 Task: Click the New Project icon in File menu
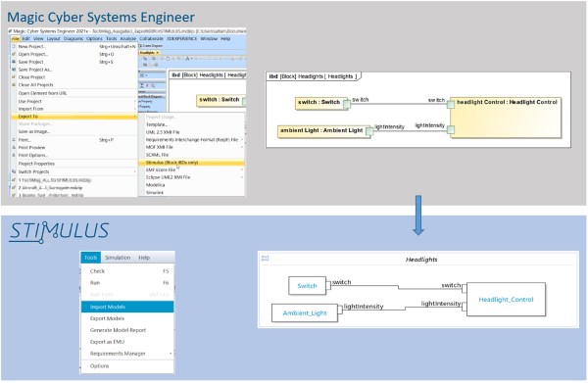point(14,46)
